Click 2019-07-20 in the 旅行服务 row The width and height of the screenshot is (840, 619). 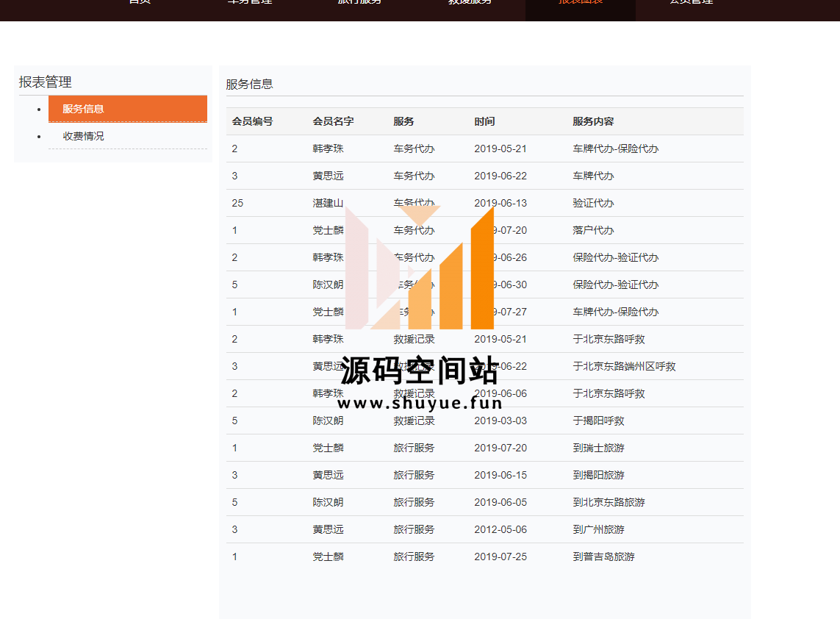click(500, 448)
